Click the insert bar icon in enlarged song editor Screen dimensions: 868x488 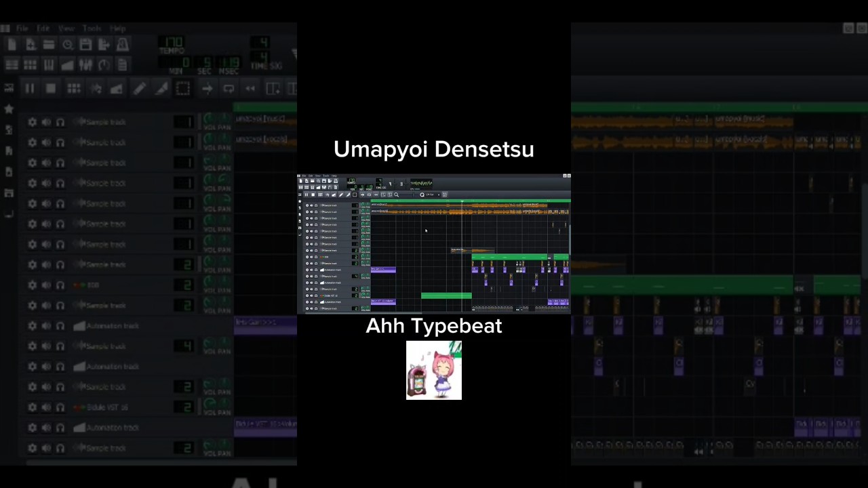(x=273, y=89)
